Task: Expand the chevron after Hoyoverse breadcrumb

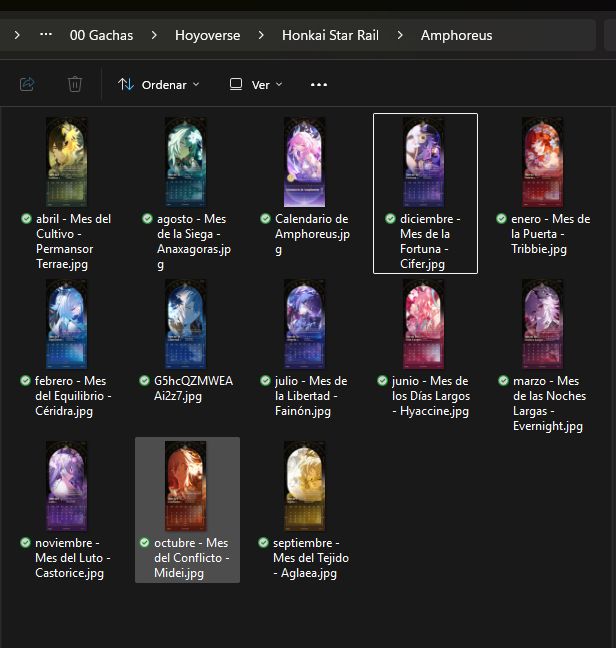Action: click(x=261, y=35)
